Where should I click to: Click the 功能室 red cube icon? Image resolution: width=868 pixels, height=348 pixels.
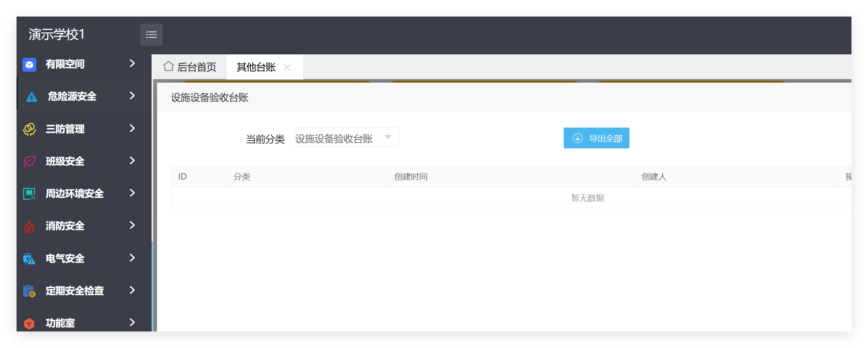29,324
